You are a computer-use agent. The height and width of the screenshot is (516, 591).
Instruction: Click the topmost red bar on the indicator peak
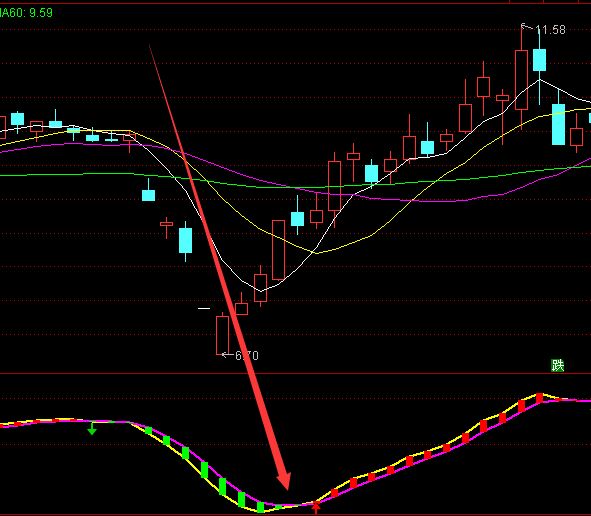(539, 398)
